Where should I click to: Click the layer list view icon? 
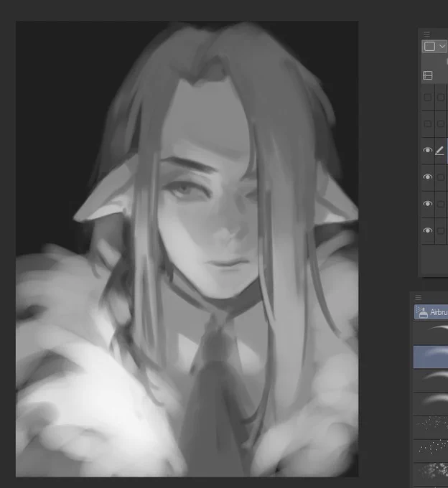(428, 75)
